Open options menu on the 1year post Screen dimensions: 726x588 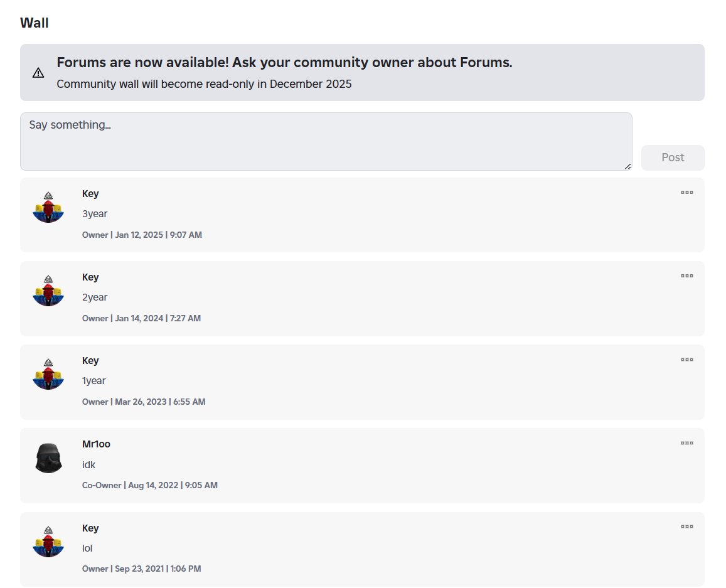pos(686,360)
